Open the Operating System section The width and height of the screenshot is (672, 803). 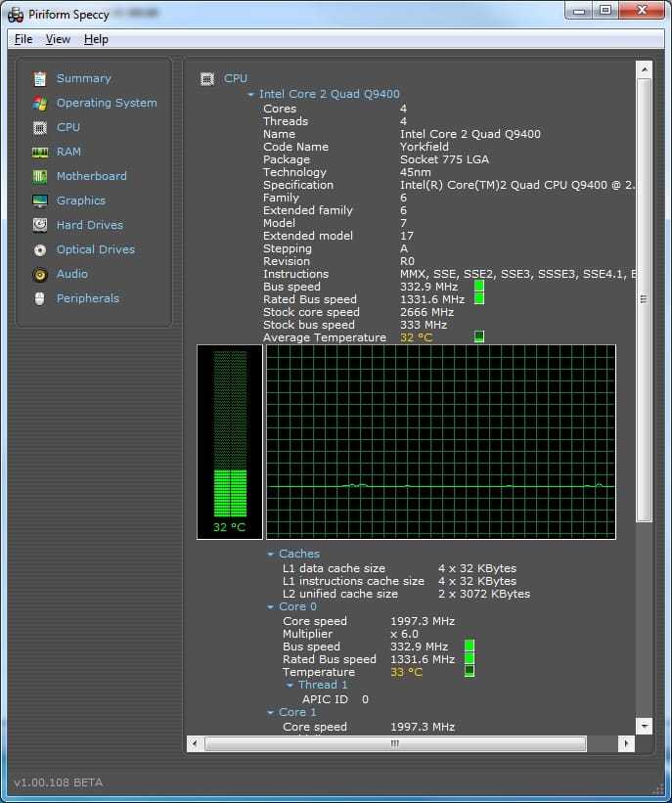[x=107, y=103]
